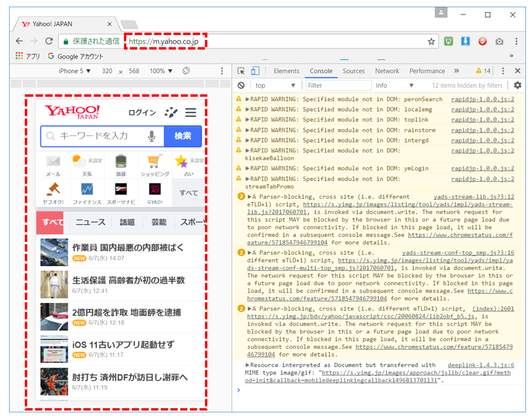The height and width of the screenshot is (416, 532).
Task: Open the 作業員 国内最悪の内部被ばく article thumbnail
Action: coord(54,252)
